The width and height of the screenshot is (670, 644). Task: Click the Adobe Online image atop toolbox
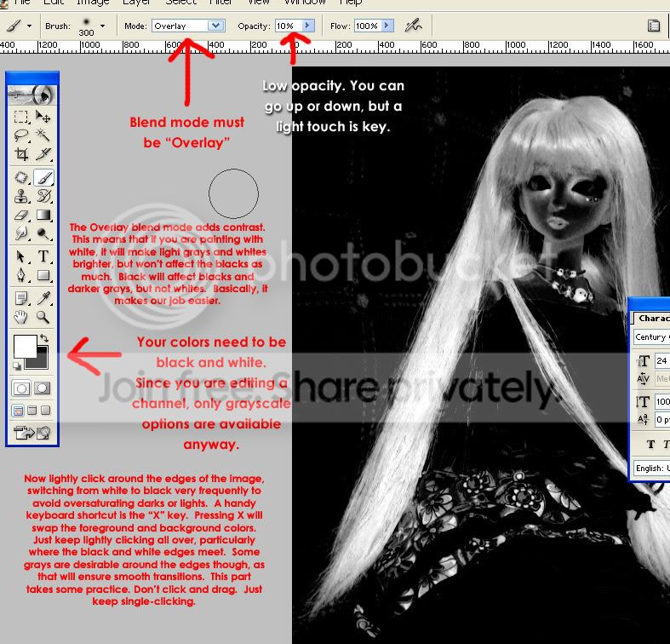[32, 95]
